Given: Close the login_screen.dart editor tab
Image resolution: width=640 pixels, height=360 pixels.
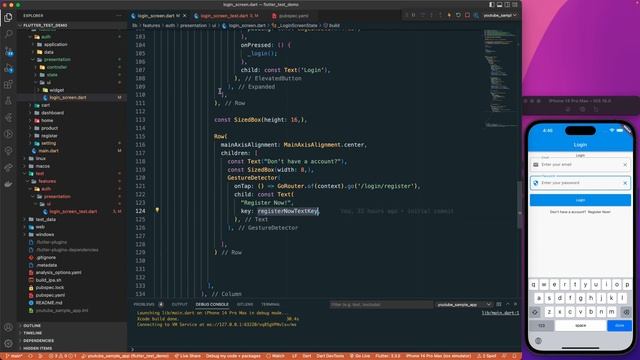Looking at the screenshot, I should [x=184, y=16].
